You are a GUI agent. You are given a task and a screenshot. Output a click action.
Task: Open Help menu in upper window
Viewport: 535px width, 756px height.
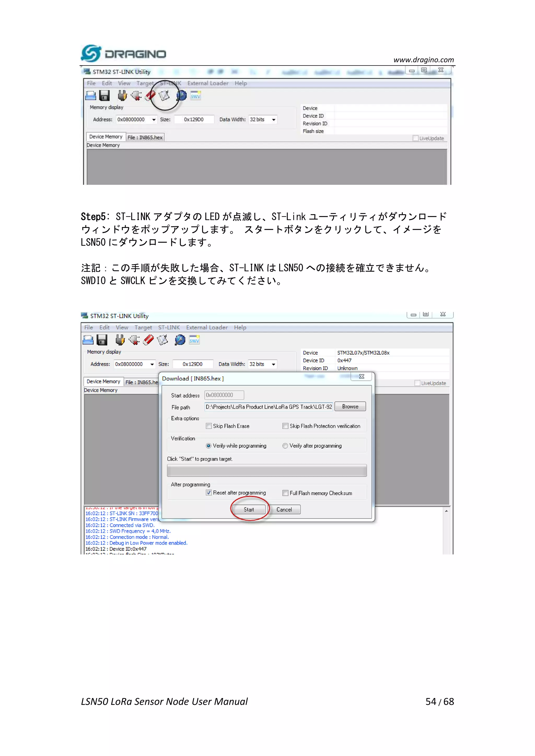tap(241, 83)
